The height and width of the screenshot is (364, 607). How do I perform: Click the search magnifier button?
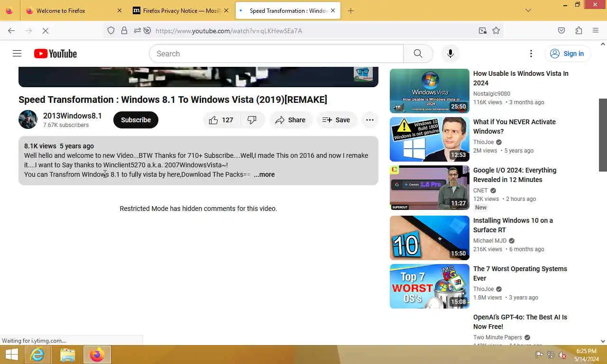pos(418,54)
